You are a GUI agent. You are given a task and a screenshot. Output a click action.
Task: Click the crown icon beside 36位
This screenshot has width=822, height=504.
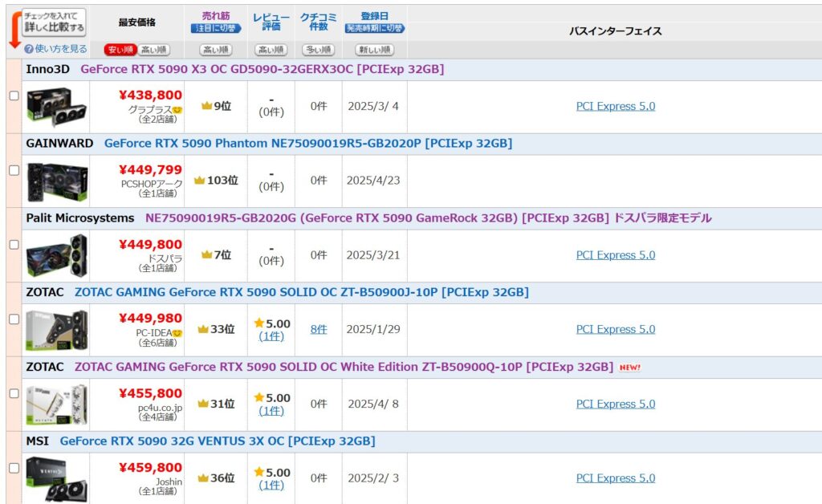coord(203,478)
